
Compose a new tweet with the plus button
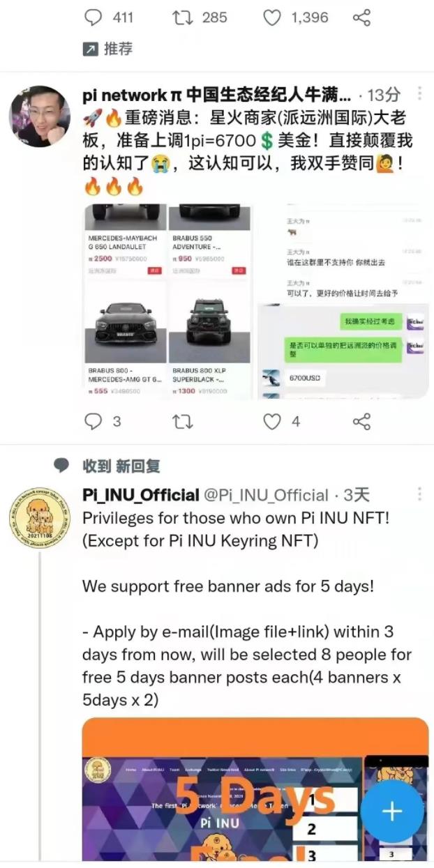point(392,812)
